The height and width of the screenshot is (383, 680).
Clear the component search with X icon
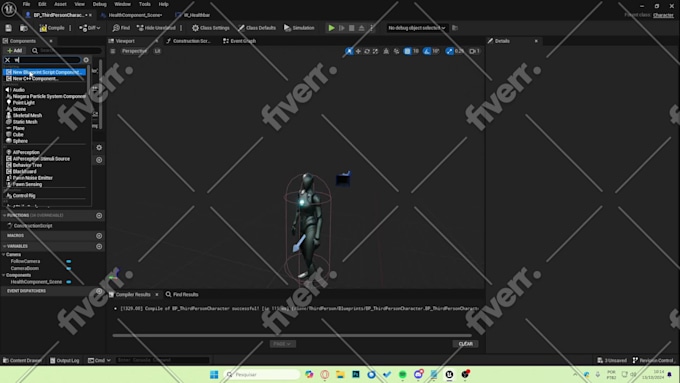(x=7, y=60)
